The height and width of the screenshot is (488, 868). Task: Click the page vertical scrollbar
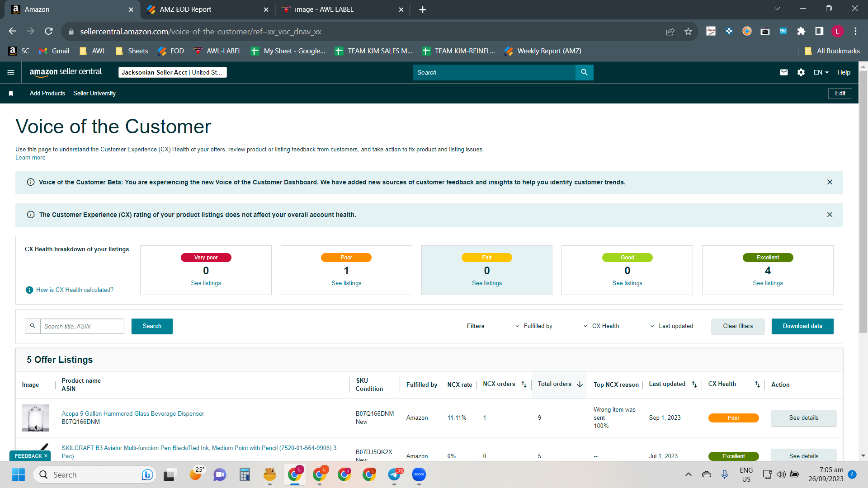pyautogui.click(x=863, y=202)
